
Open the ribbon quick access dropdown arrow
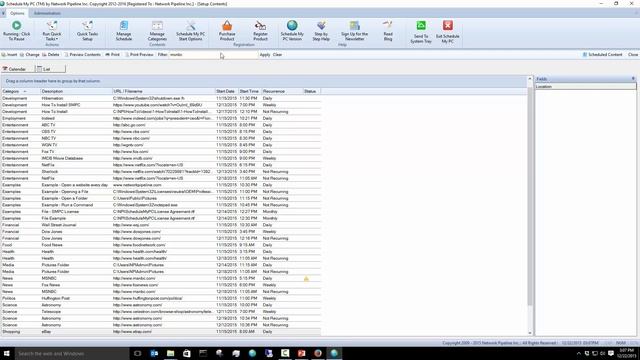coord(3,13)
